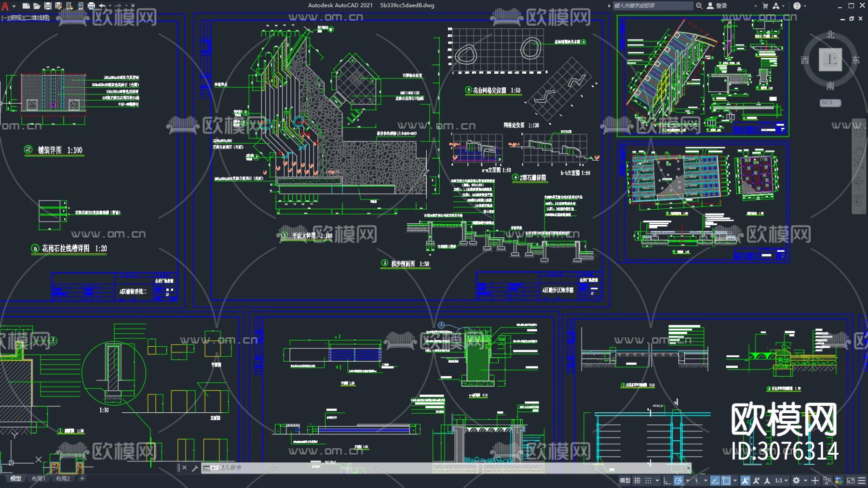The width and height of the screenshot is (868, 488).
Task: Open the AutoCAD application menu logo
Action: pyautogui.click(x=5, y=6)
